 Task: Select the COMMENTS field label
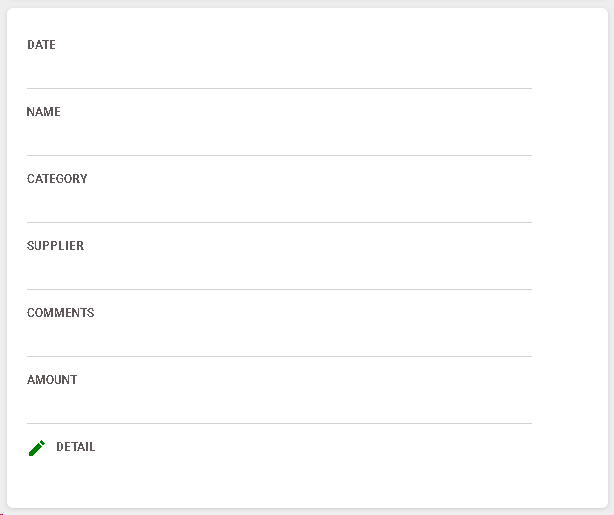pos(60,313)
